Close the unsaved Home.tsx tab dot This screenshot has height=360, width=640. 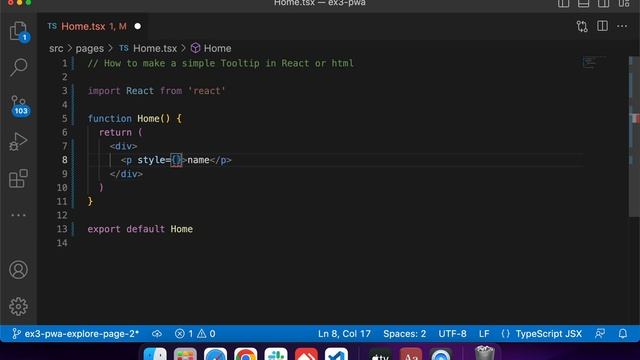point(138,27)
